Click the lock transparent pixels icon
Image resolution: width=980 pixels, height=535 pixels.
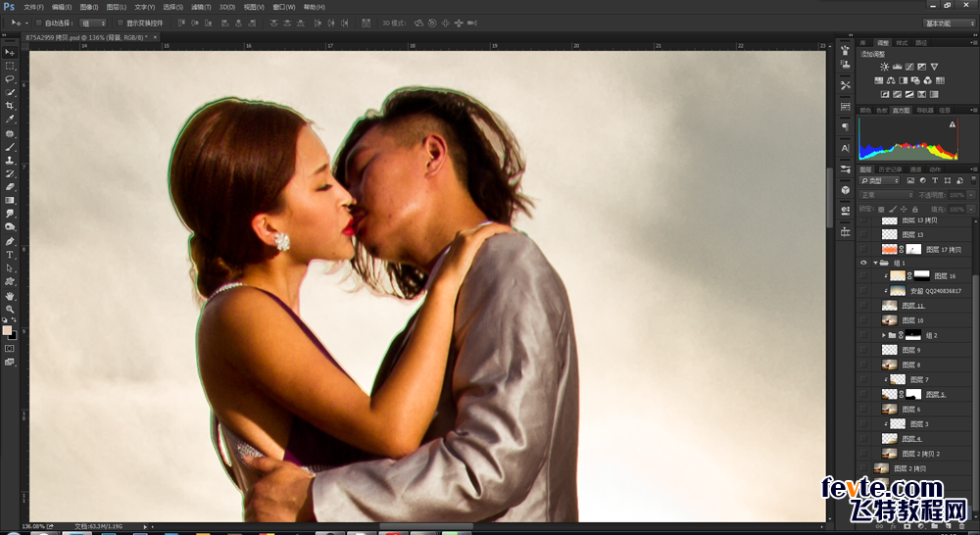click(x=881, y=210)
